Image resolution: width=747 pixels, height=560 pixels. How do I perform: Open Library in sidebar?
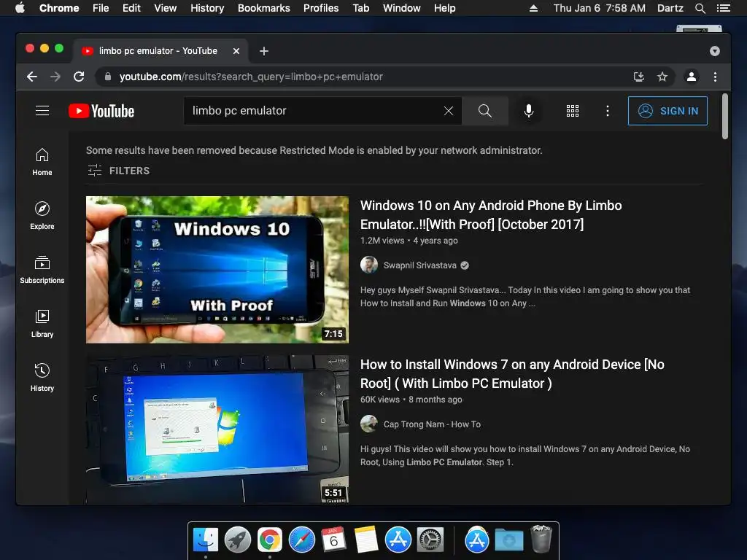42,324
